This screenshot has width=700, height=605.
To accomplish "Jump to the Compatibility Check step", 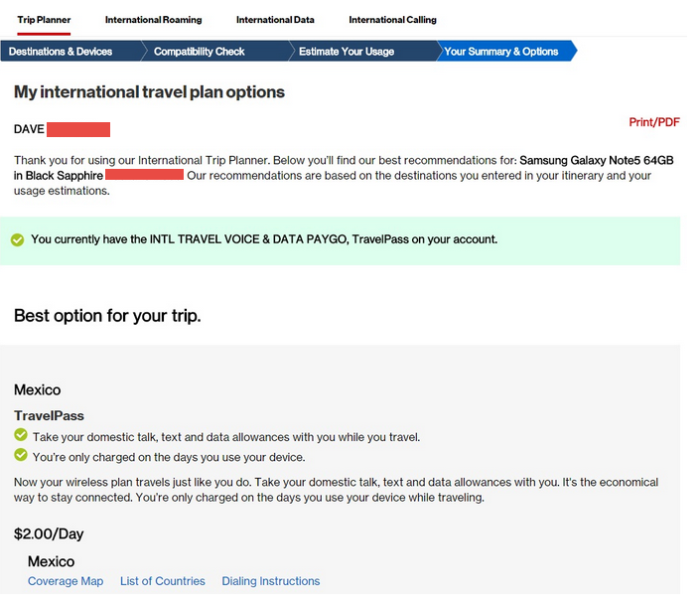I will [x=200, y=52].
